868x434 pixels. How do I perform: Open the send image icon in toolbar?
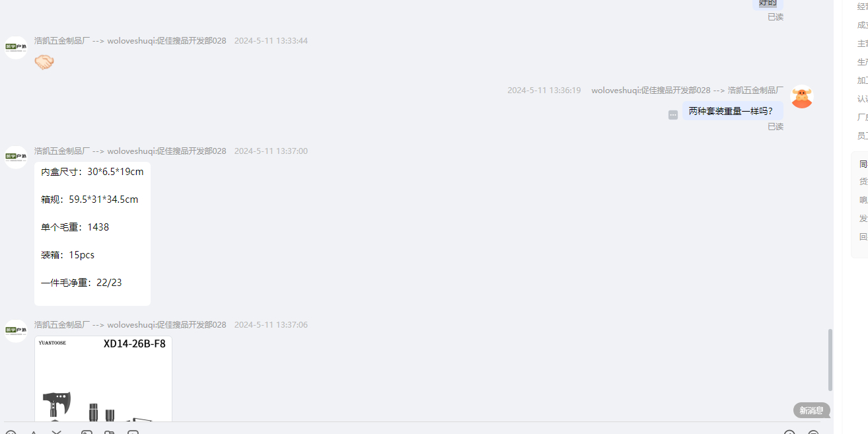pos(87,433)
